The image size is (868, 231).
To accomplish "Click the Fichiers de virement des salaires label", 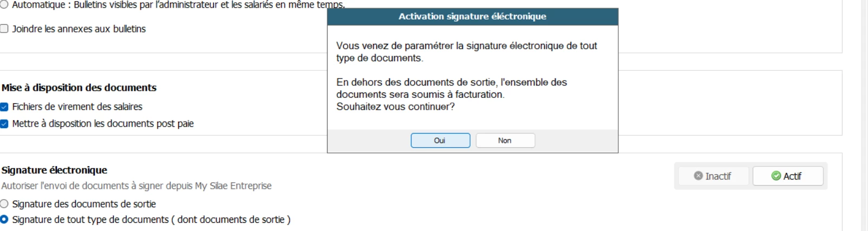I will (77, 107).
